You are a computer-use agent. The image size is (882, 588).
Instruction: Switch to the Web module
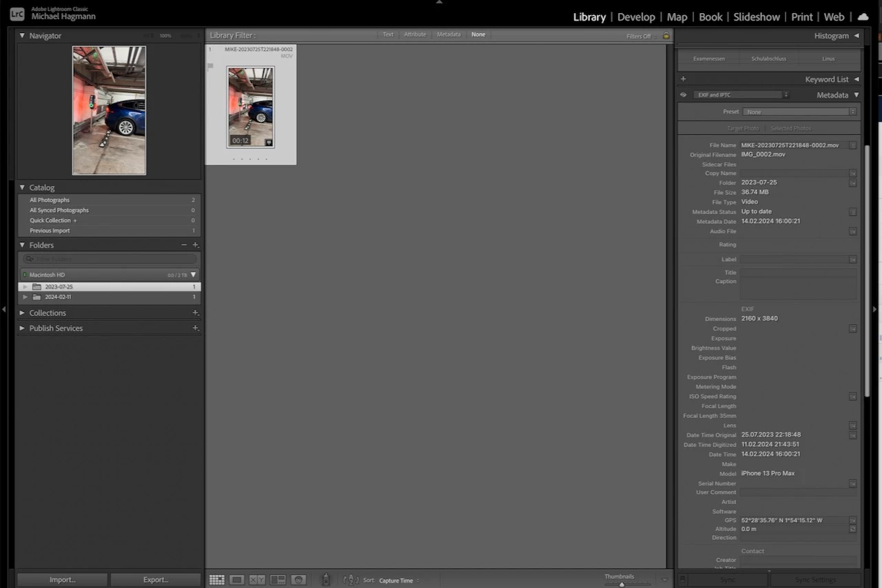(834, 17)
